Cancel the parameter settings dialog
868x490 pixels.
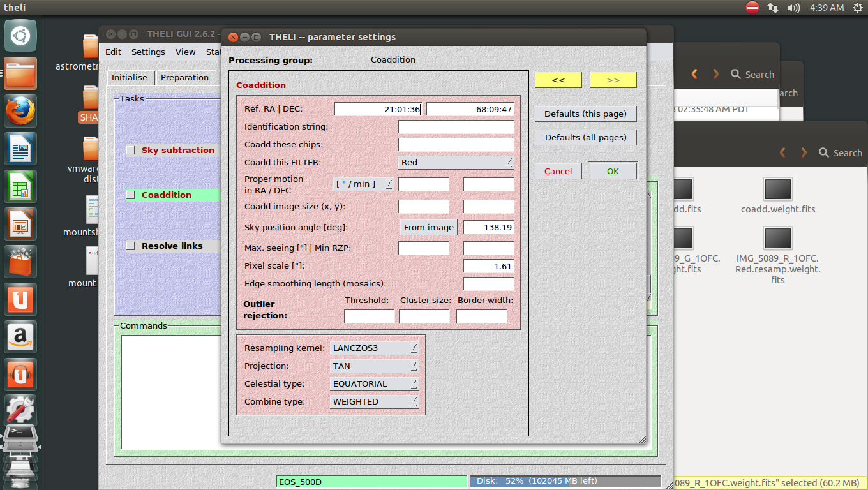[558, 171]
